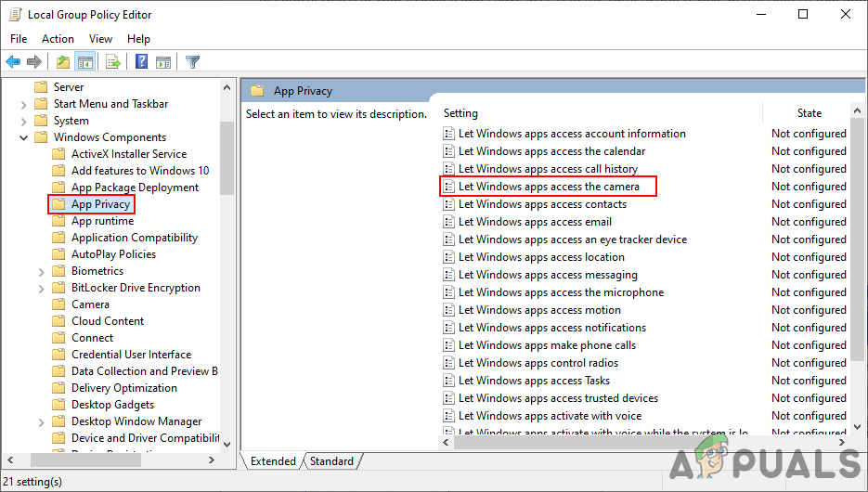
Task: Select Credential User Interface tree item
Action: (131, 355)
